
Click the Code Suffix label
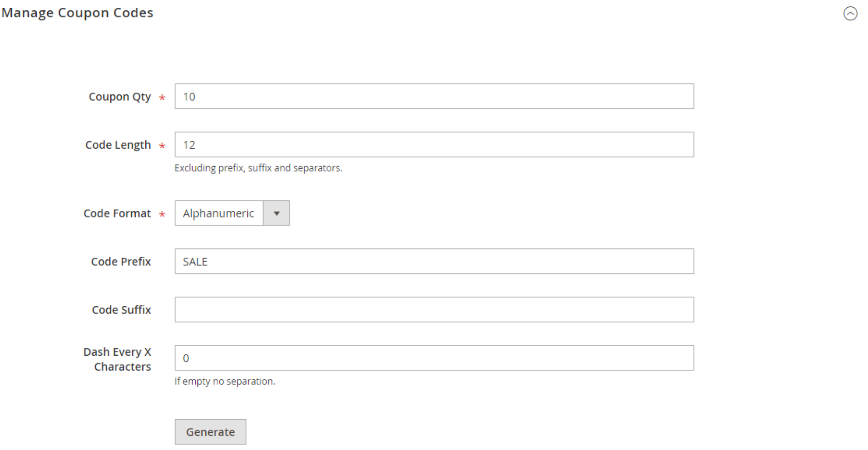click(x=121, y=309)
